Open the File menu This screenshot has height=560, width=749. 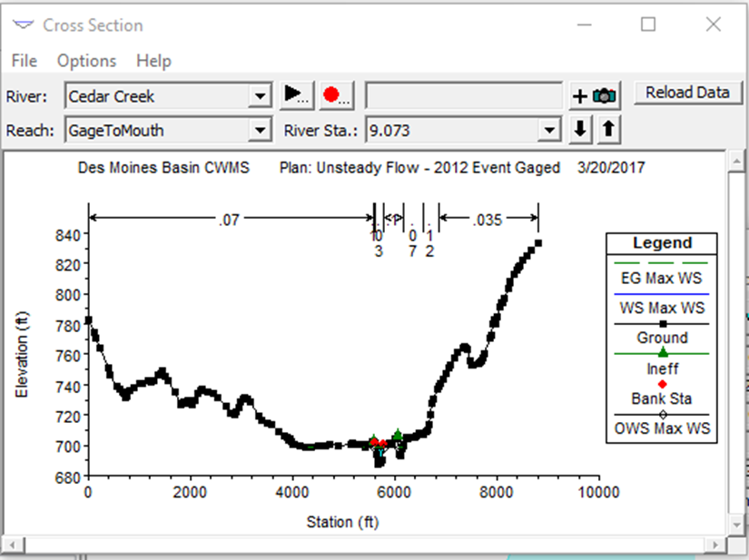pos(25,61)
